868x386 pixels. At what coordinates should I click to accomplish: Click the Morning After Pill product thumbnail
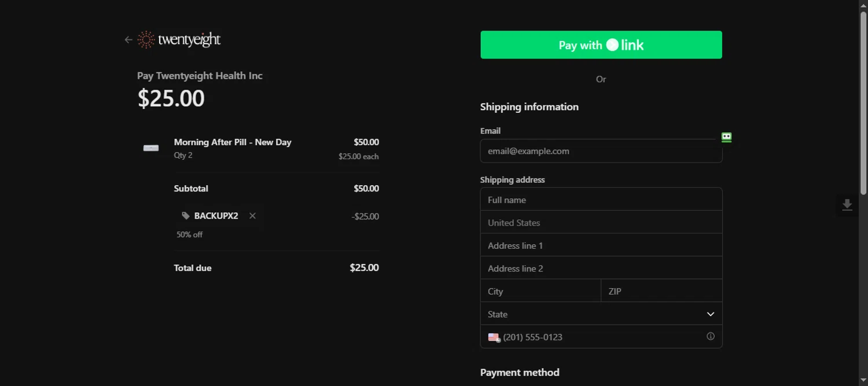[151, 148]
